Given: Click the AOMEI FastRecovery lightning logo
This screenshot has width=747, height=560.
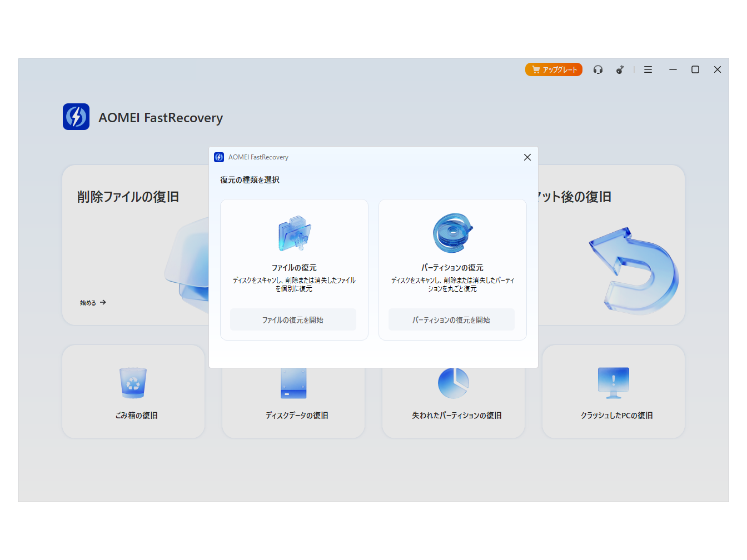Looking at the screenshot, I should coord(76,117).
